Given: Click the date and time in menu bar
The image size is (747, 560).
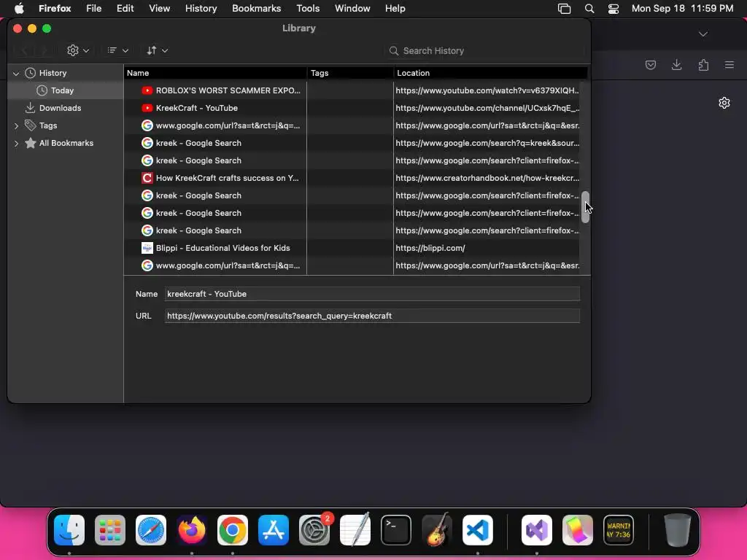Looking at the screenshot, I should (682, 9).
